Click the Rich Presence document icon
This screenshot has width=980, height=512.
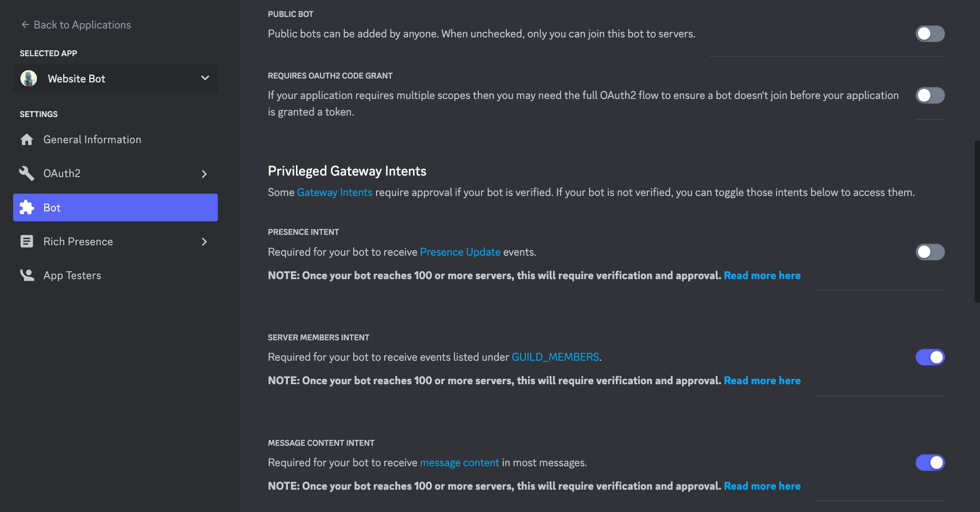point(27,241)
